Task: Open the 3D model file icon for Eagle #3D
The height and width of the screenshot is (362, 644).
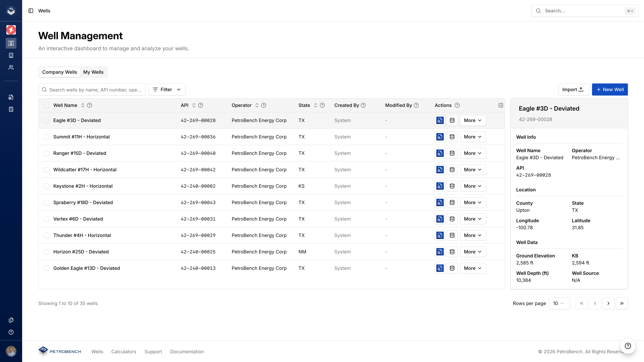Action: click(440, 120)
